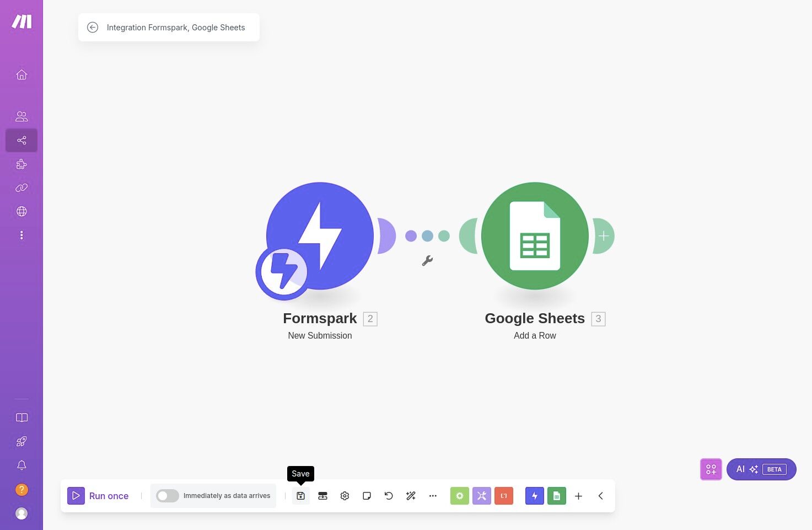
Task: Open the scenario inputs icon
Action: click(x=322, y=496)
